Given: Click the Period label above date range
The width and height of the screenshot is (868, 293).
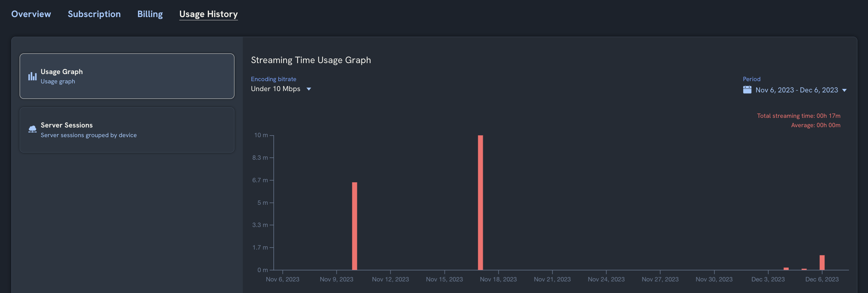Looking at the screenshot, I should (751, 79).
